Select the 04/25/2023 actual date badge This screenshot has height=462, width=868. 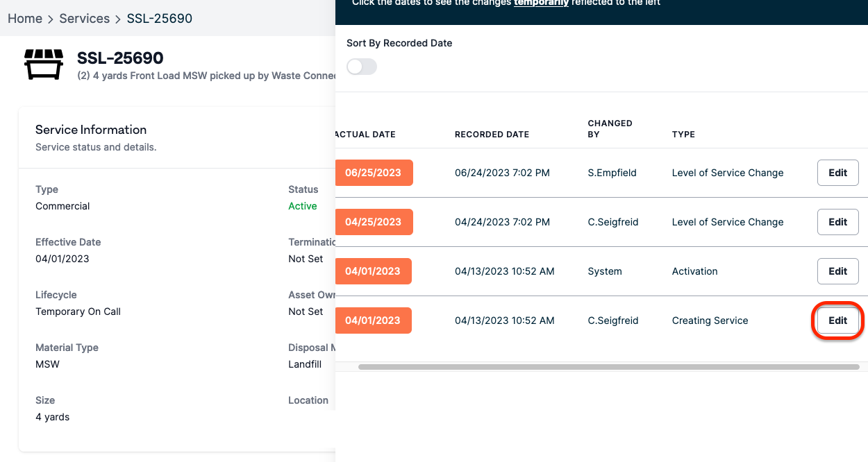coord(374,222)
